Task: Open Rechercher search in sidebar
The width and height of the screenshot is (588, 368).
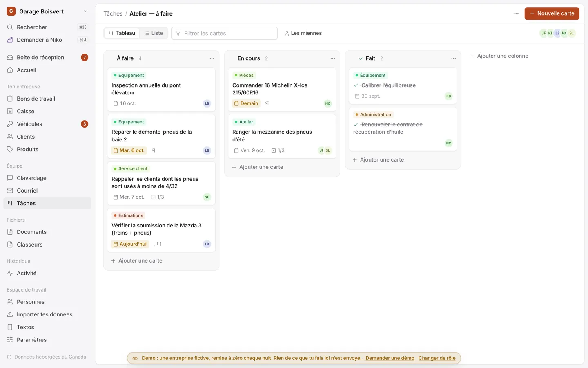Action: coord(47,27)
